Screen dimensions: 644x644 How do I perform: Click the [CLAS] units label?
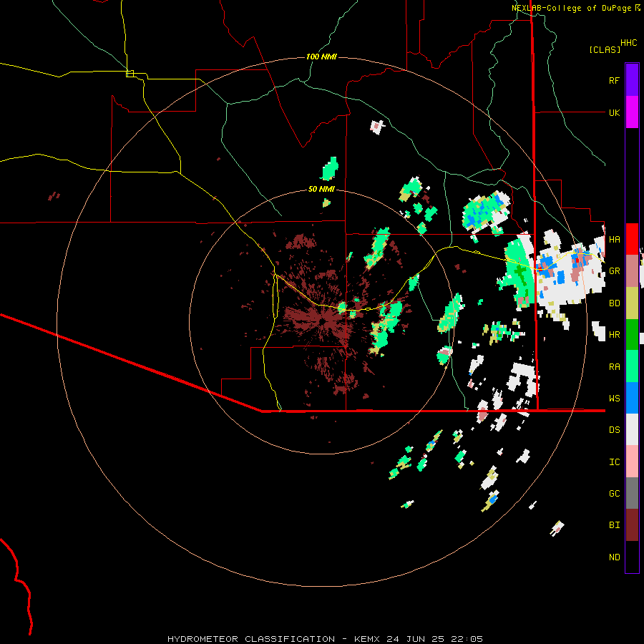click(x=605, y=50)
